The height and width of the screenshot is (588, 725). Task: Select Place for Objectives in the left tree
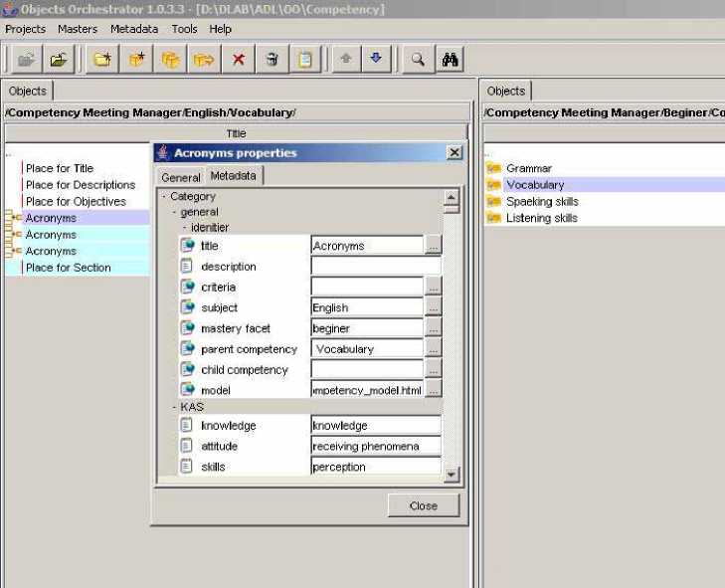tap(76, 201)
